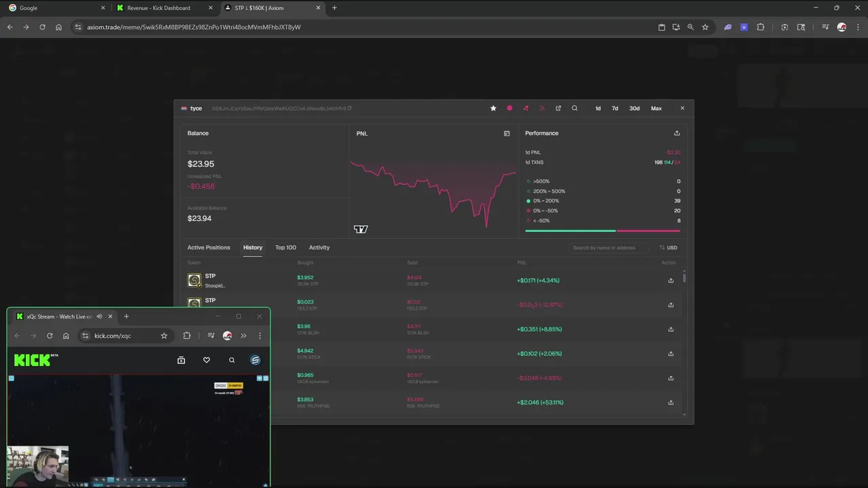Click the STP token logo in first row
The width and height of the screenshot is (868, 488).
(195, 280)
